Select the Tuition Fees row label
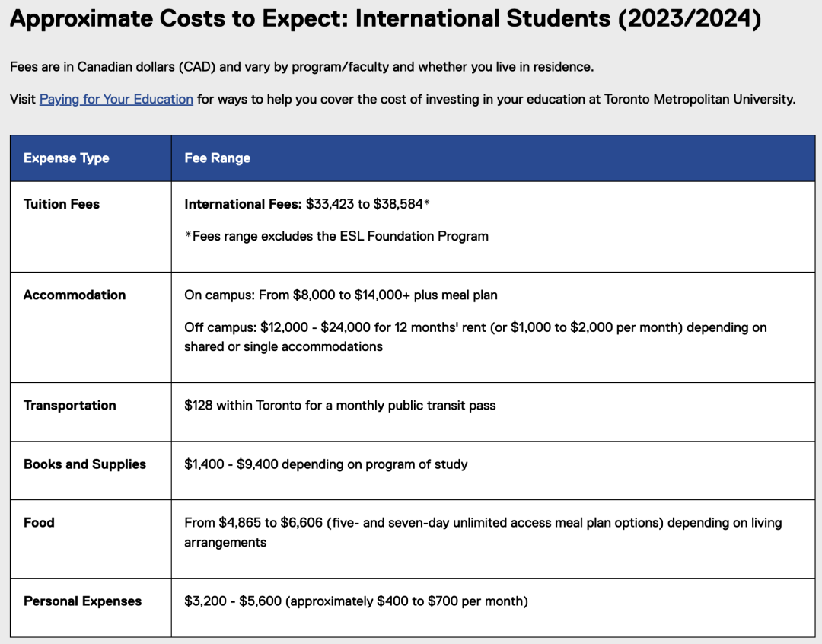822x644 pixels. (x=62, y=204)
